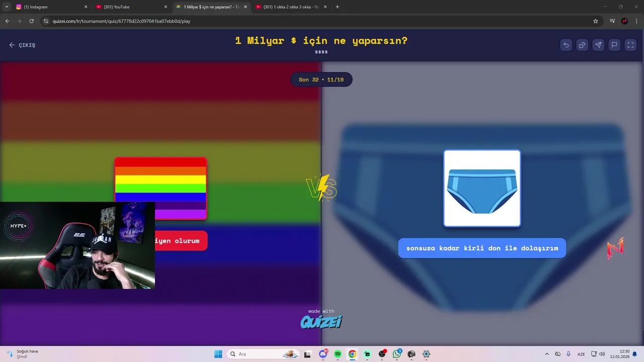Click the taskbar search box 'Ara'

(x=263, y=354)
